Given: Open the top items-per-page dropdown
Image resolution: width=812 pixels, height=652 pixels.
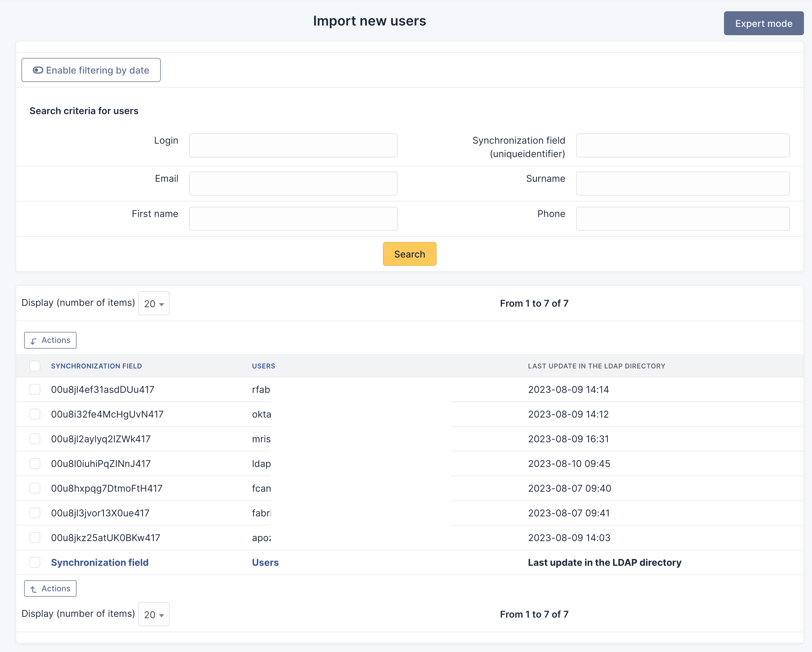Looking at the screenshot, I should [x=154, y=303].
